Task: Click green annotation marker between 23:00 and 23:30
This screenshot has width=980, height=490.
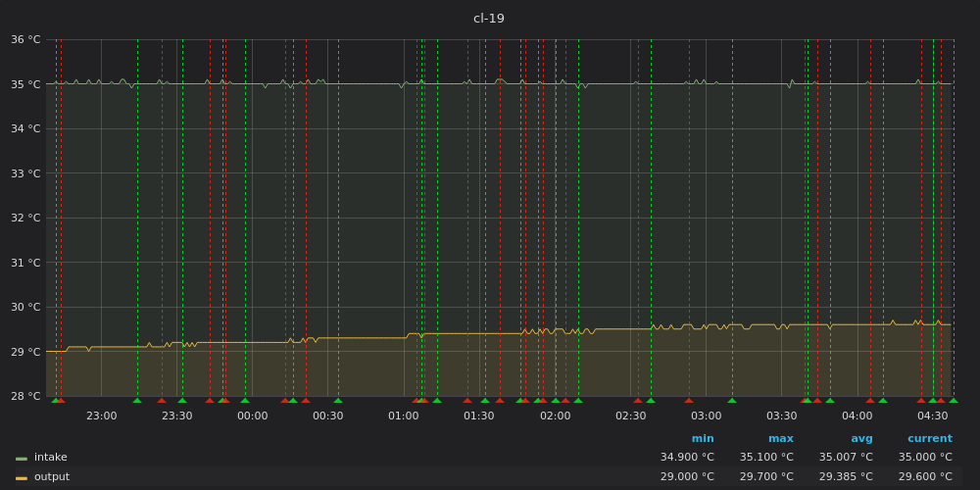Action: (x=137, y=400)
